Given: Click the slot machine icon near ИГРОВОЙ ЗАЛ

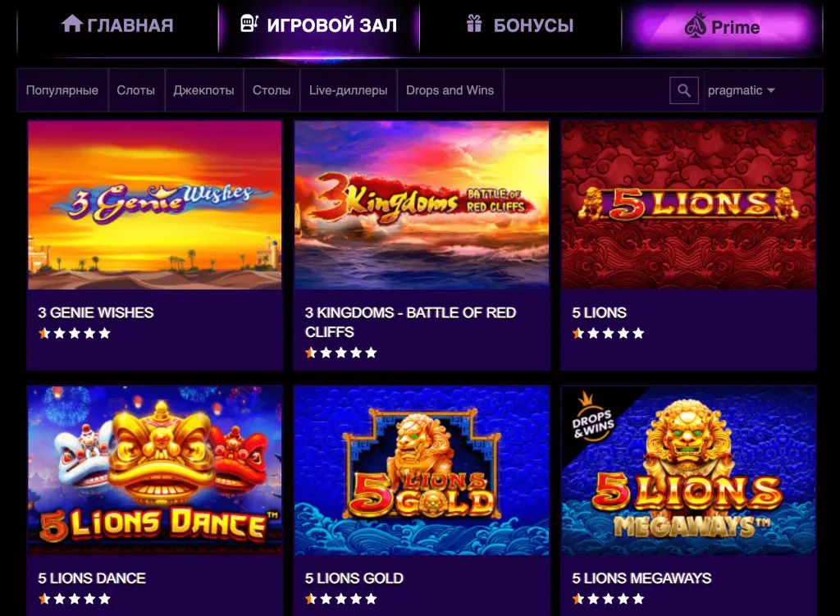Looking at the screenshot, I should tap(249, 23).
